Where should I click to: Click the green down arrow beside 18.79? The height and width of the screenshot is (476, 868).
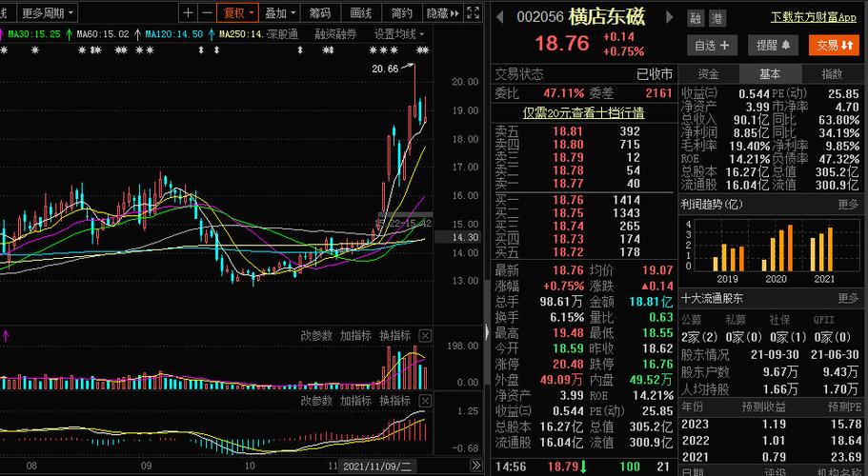(584, 467)
